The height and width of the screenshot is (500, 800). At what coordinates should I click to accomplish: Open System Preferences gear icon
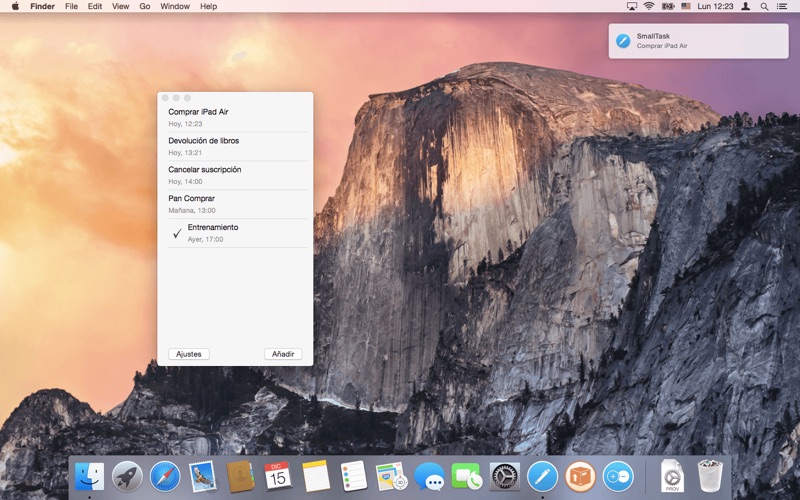tap(505, 477)
